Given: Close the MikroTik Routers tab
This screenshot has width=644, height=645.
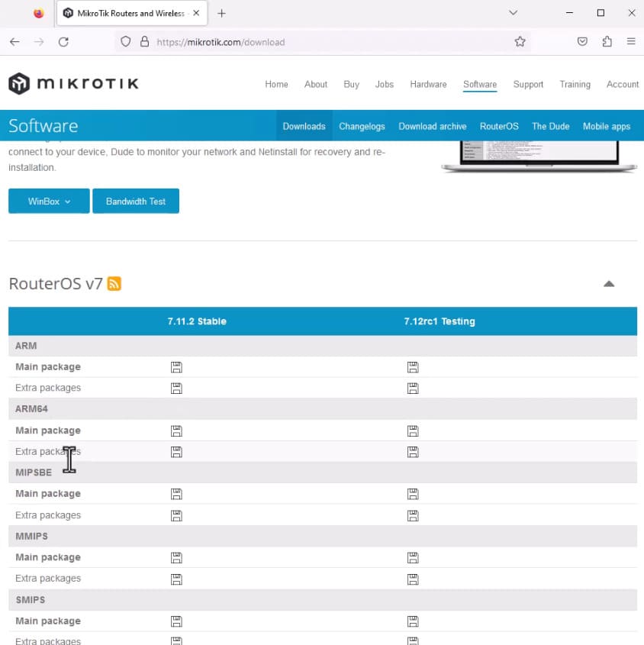Looking at the screenshot, I should (196, 13).
